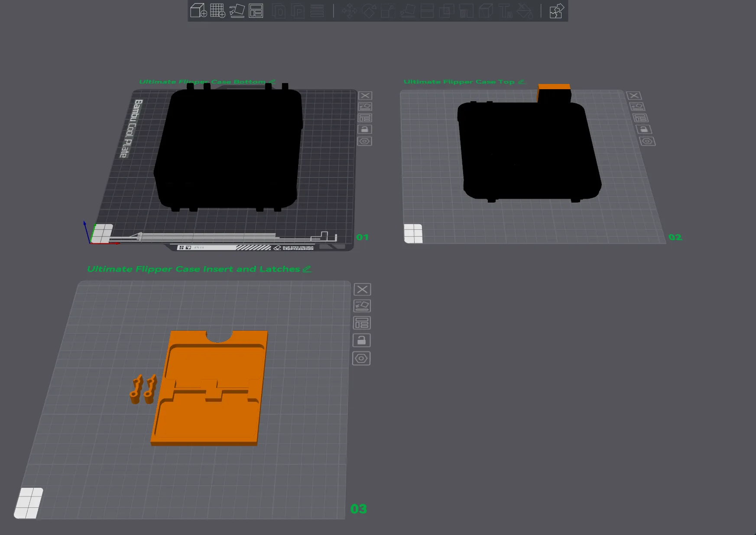Viewport: 756px width, 535px height.
Task: Click Arrange all objects in top toolbar
Action: pos(256,10)
